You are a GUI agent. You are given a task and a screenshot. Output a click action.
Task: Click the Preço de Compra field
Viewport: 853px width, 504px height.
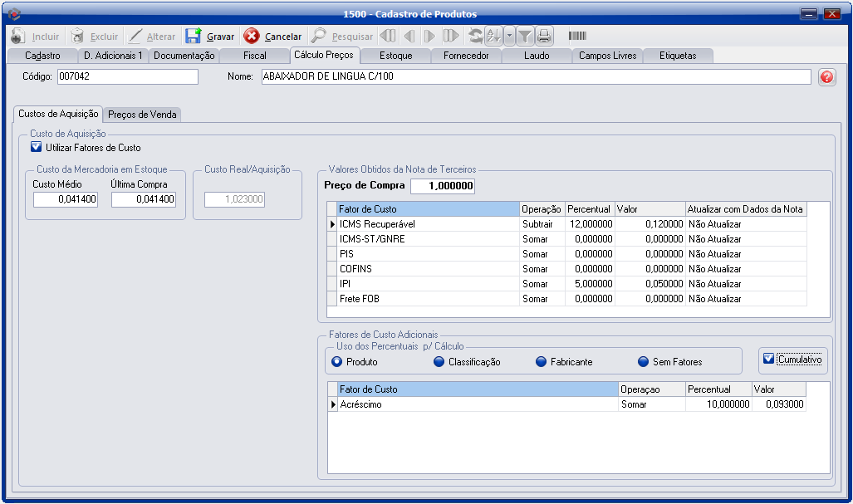point(442,186)
